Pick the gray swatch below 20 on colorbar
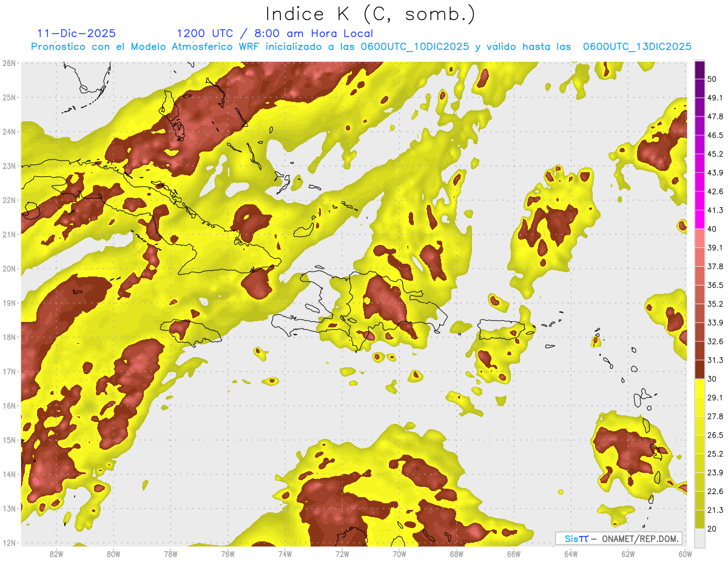The width and height of the screenshot is (728, 562). (699, 537)
